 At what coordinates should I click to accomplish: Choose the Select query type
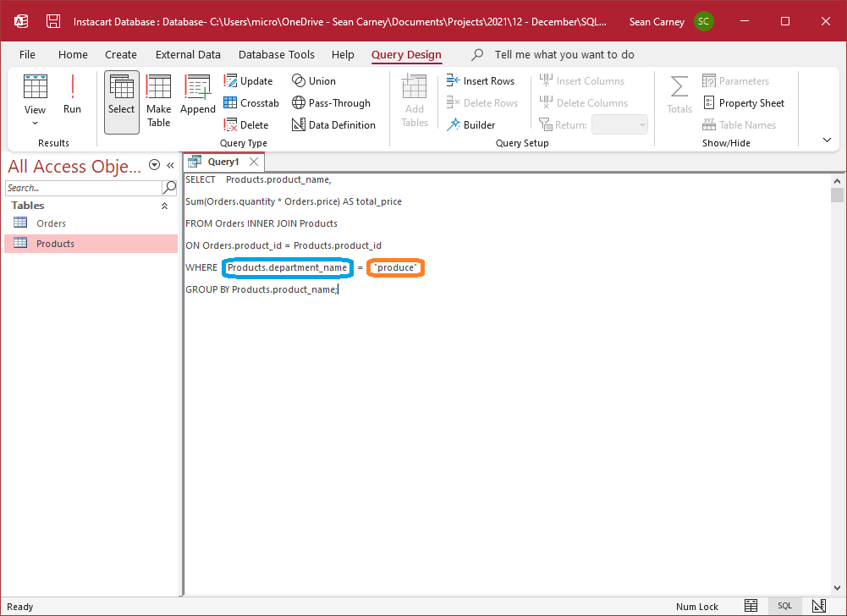[122, 102]
